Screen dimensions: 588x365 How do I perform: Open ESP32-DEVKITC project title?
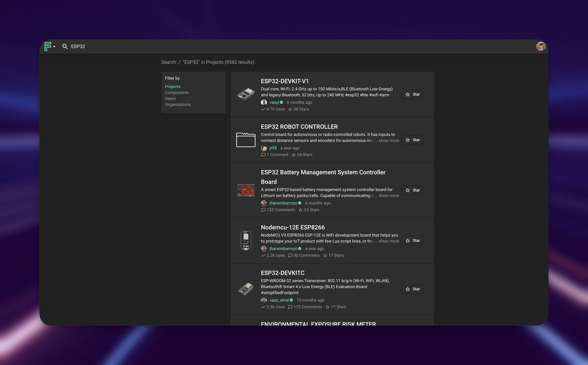[282, 273]
